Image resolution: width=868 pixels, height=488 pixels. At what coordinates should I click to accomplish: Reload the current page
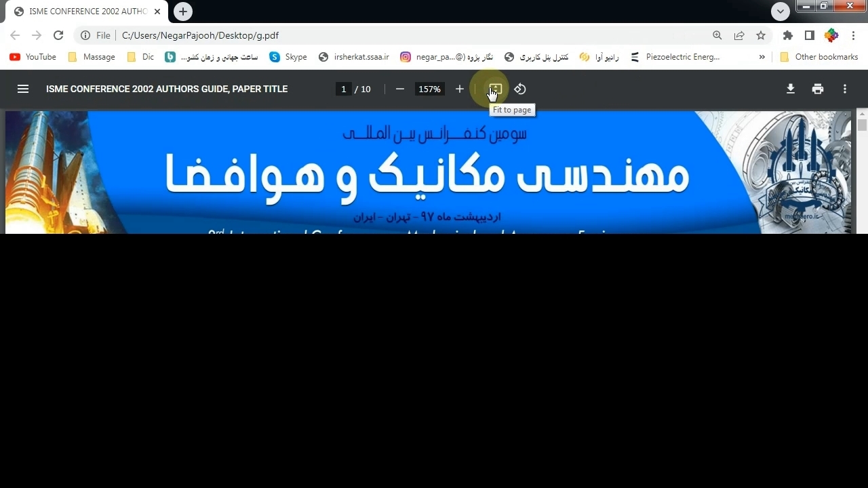click(x=58, y=35)
